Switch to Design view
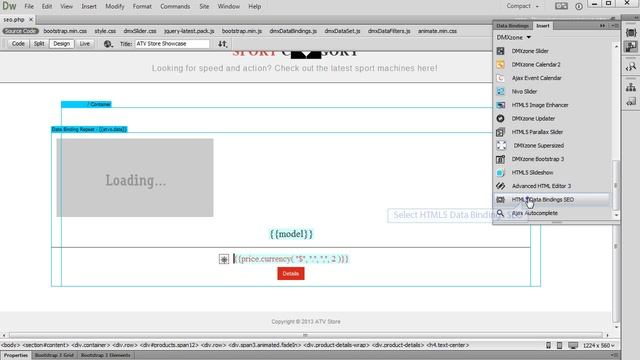Screen dimensions: 640x360 point(61,44)
